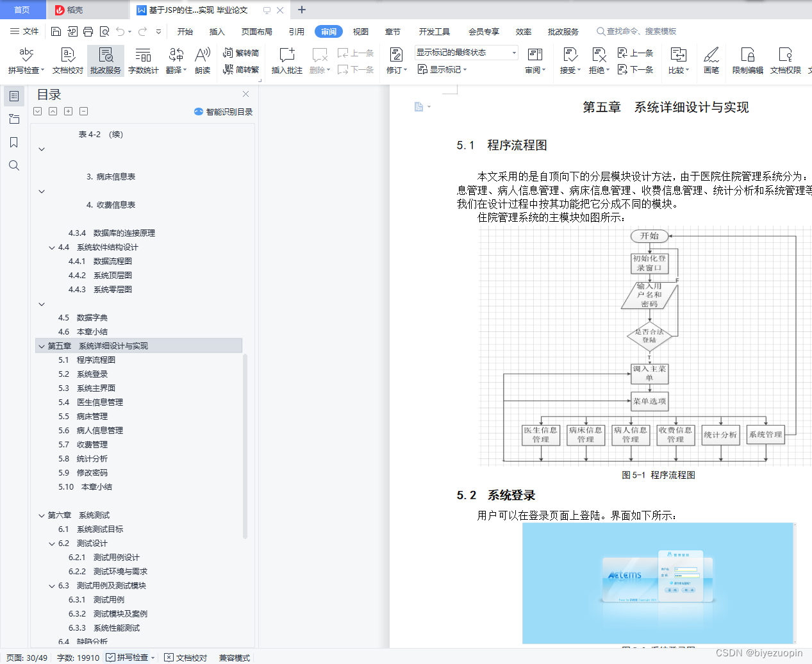
Task: Switch to the 引用 ribbon tab
Action: (x=297, y=31)
